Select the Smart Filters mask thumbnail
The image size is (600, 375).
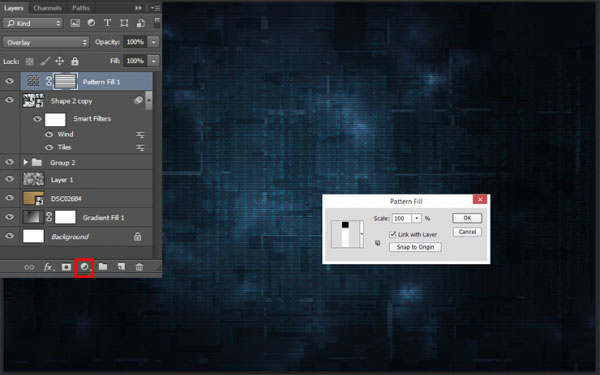[x=55, y=119]
